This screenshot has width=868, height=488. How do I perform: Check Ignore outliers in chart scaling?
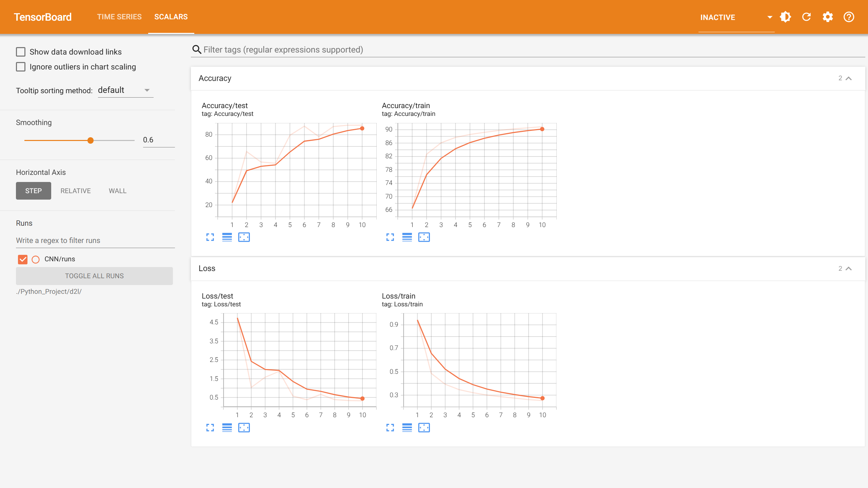click(21, 67)
